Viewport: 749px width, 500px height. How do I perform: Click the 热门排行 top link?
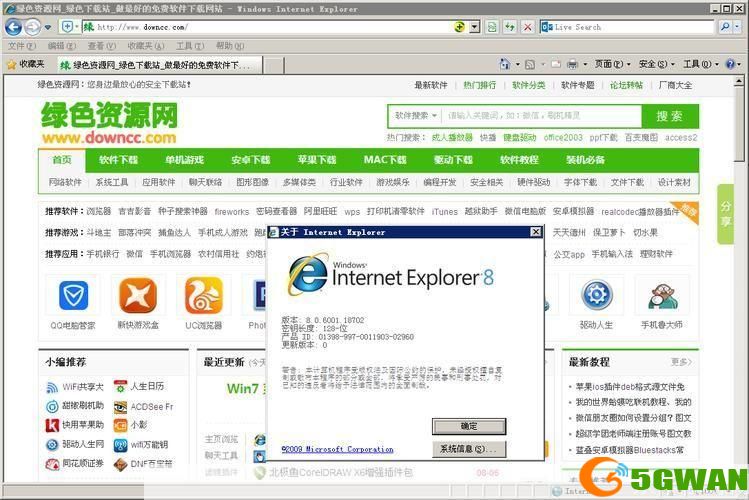(x=480, y=85)
